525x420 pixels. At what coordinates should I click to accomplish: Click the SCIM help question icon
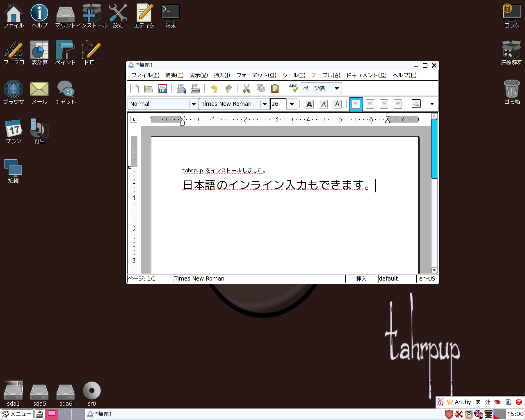pos(519,402)
